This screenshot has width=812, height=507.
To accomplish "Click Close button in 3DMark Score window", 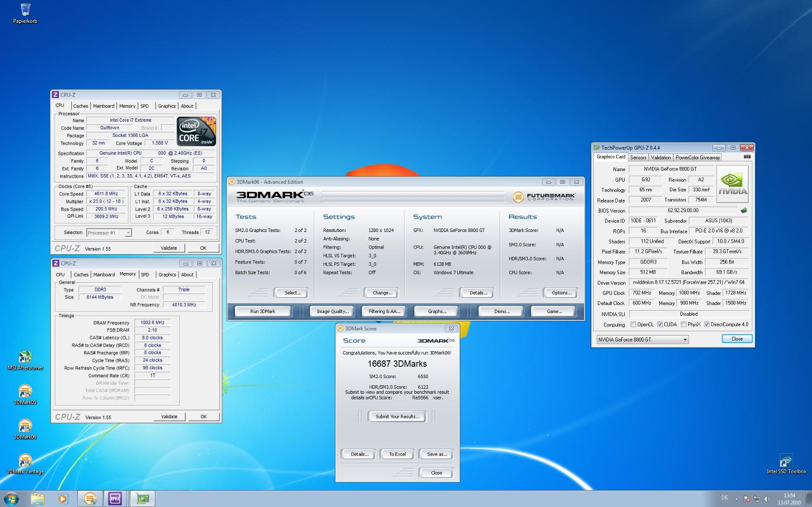I will tap(436, 472).
